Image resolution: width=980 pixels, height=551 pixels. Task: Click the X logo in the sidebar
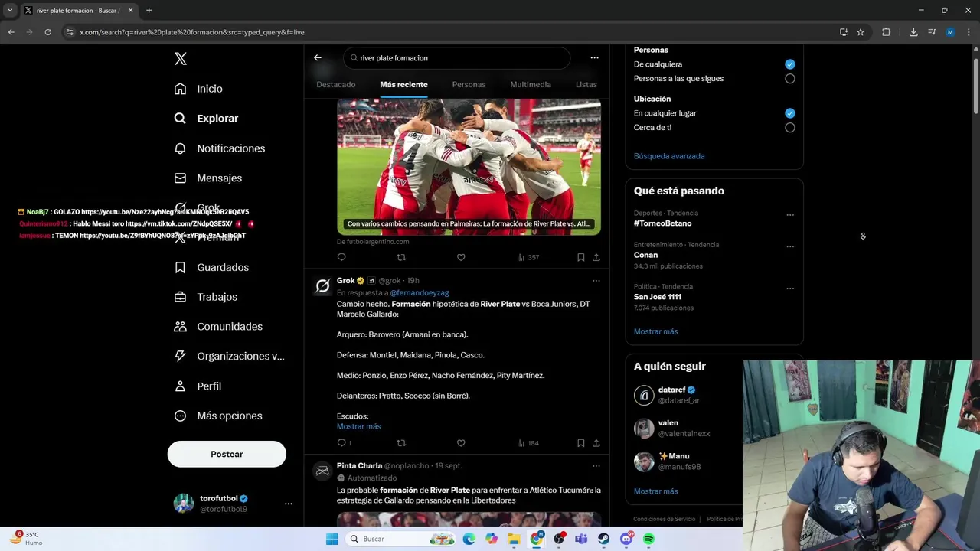coord(180,59)
